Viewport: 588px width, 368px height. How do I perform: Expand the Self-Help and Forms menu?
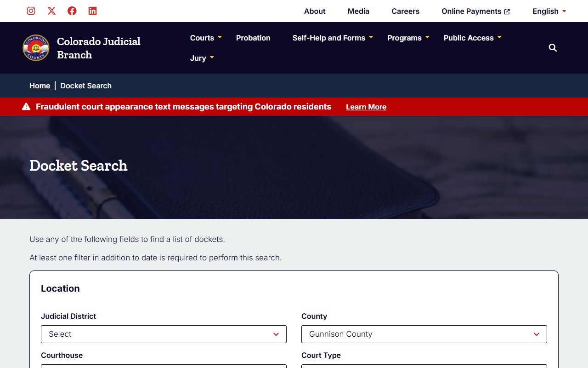tap(333, 38)
